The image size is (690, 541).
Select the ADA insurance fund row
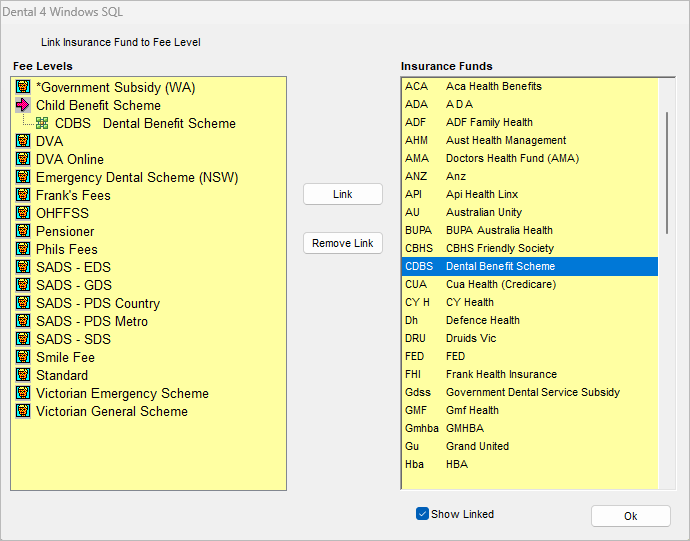(530, 104)
